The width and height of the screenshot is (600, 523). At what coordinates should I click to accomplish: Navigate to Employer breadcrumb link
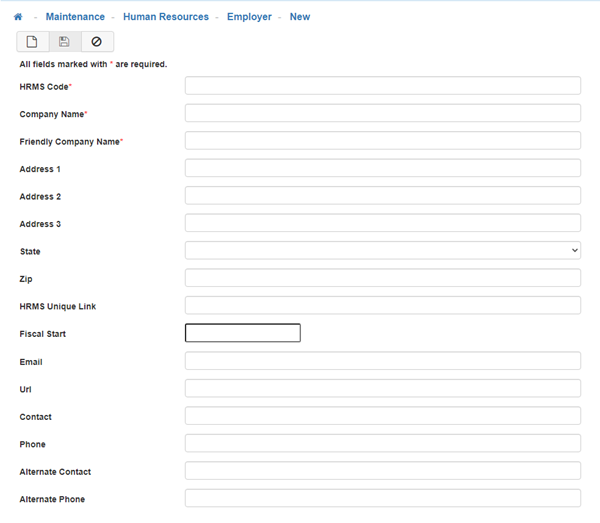[x=249, y=17]
